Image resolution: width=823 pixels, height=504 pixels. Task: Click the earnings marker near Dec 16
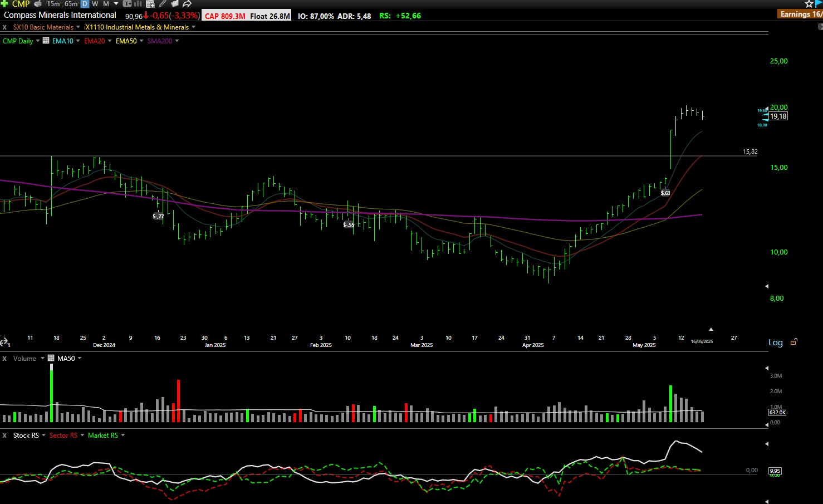(x=158, y=216)
